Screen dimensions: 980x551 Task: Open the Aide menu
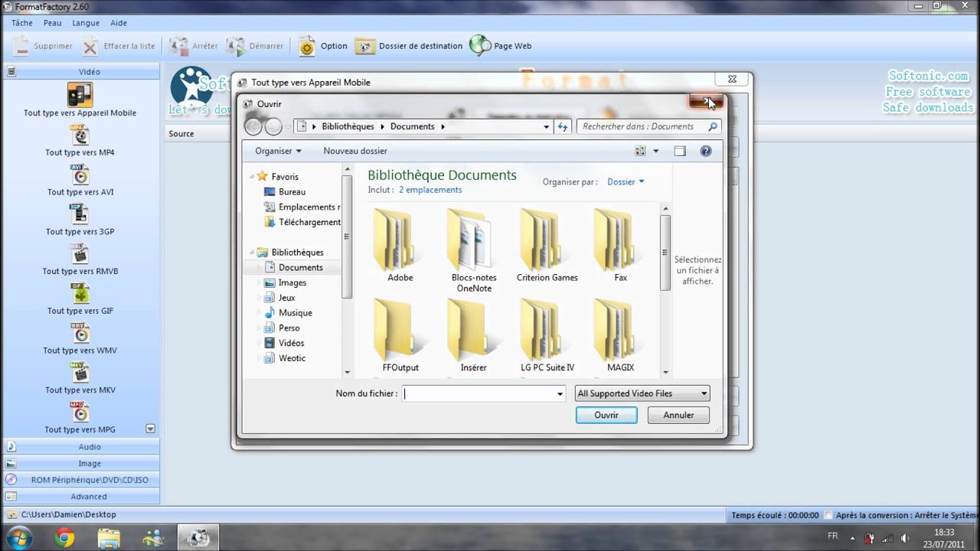point(119,23)
